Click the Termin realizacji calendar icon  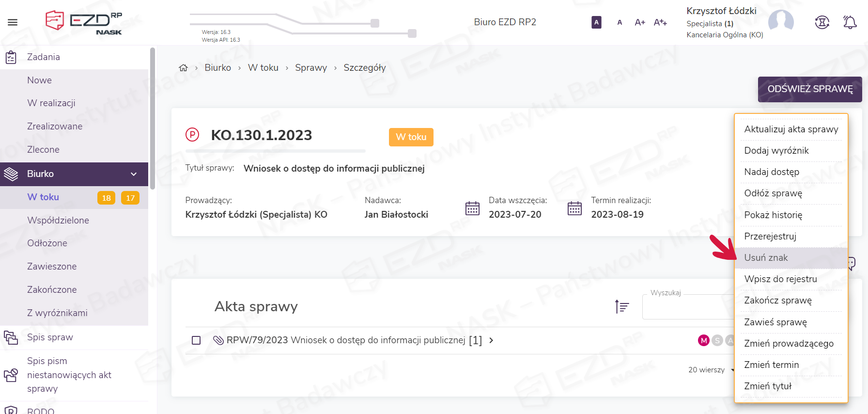[574, 208]
